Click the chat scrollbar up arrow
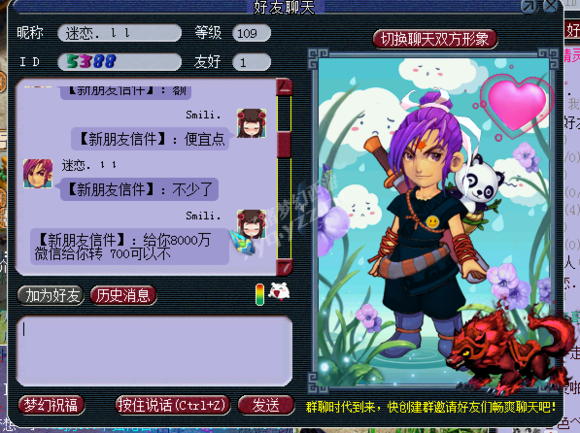This screenshot has width=580, height=433. [284, 87]
